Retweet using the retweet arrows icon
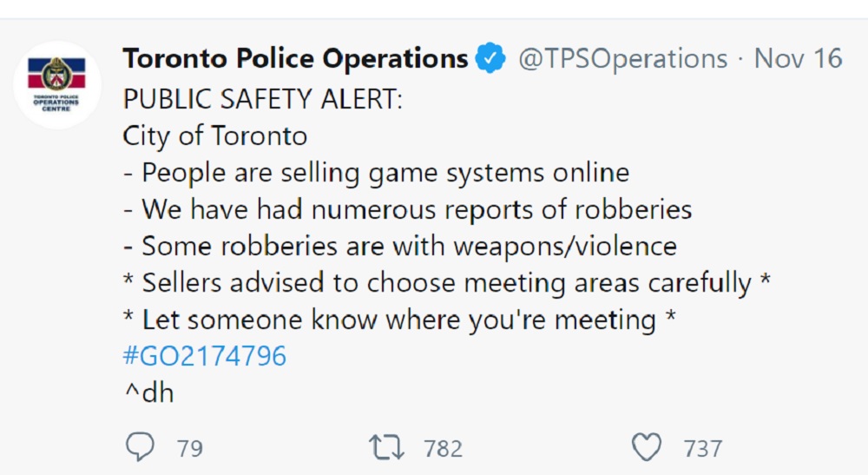 386,447
